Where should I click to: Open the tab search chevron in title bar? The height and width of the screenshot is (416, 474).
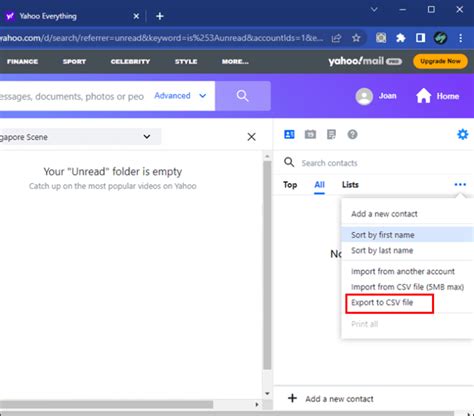[x=374, y=9]
